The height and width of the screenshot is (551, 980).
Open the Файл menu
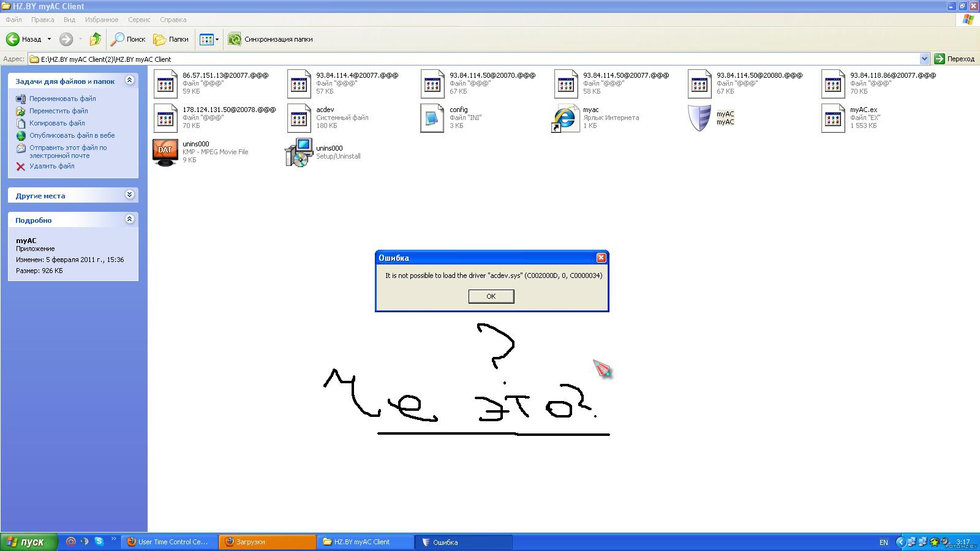point(13,20)
